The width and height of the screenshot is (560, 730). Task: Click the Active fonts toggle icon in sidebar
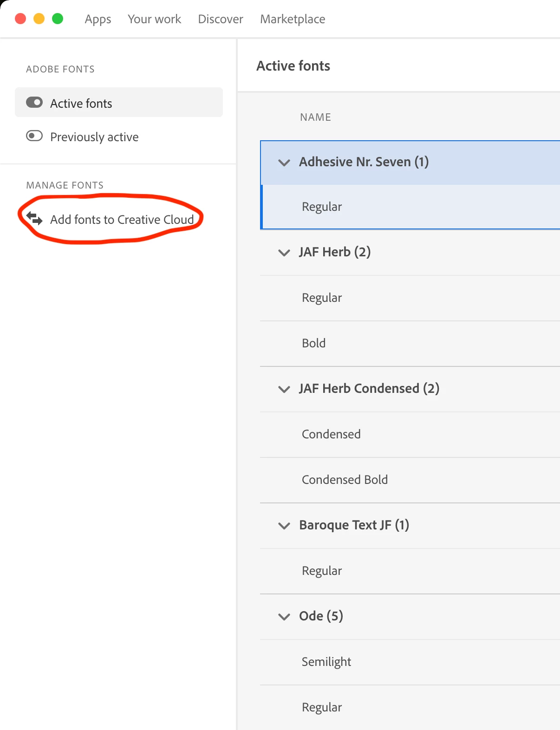(34, 102)
